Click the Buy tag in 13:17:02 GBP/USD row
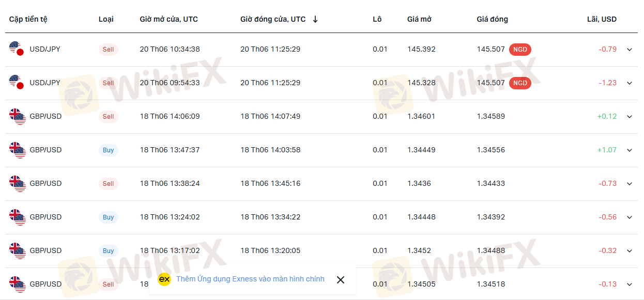This screenshot has height=300, width=644. [x=108, y=251]
